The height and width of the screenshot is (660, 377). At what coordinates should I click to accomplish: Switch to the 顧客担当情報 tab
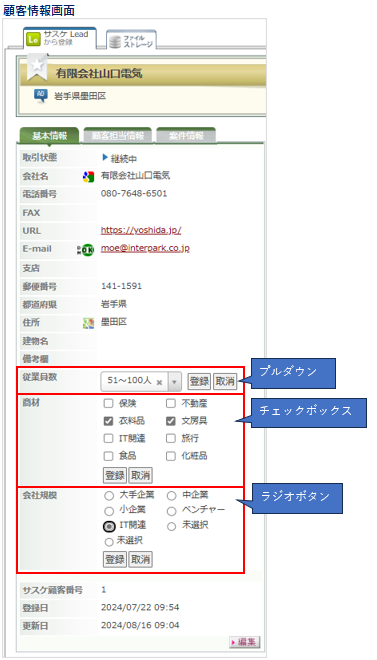click(118, 136)
